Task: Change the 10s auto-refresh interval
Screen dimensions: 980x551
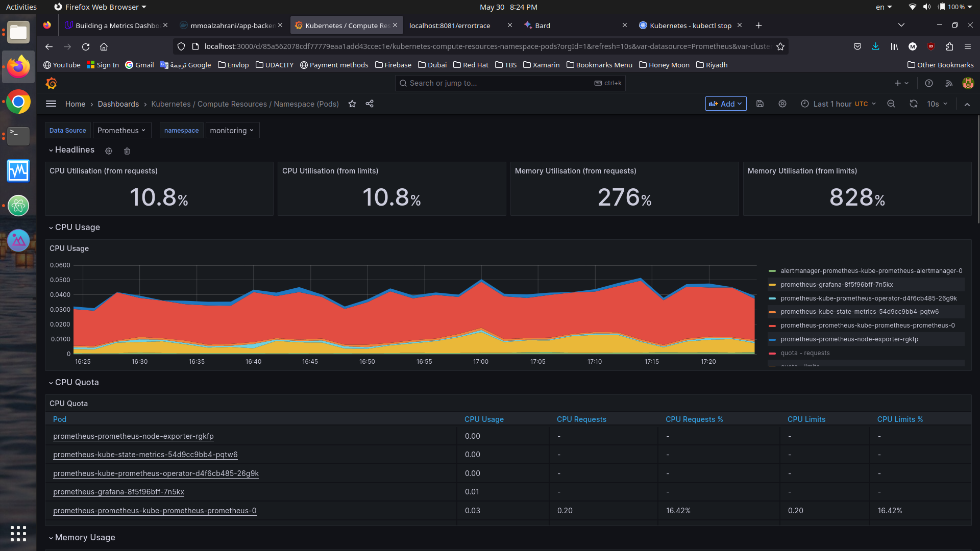Action: [x=936, y=104]
